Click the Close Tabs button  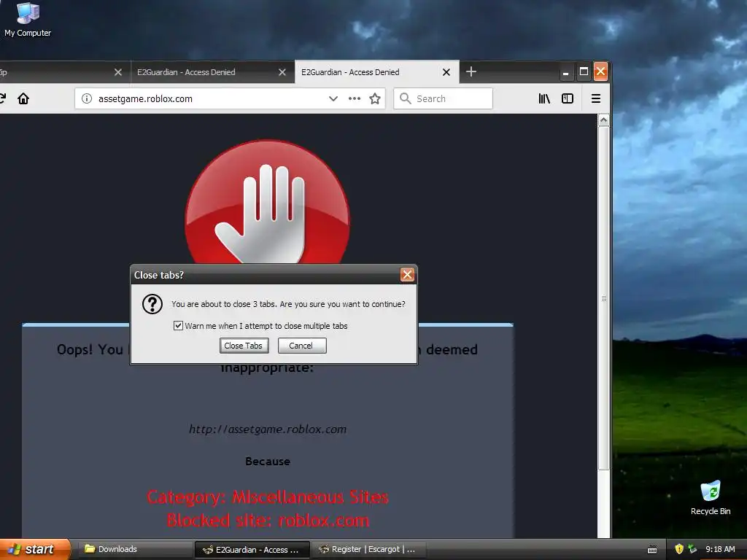[x=244, y=346]
